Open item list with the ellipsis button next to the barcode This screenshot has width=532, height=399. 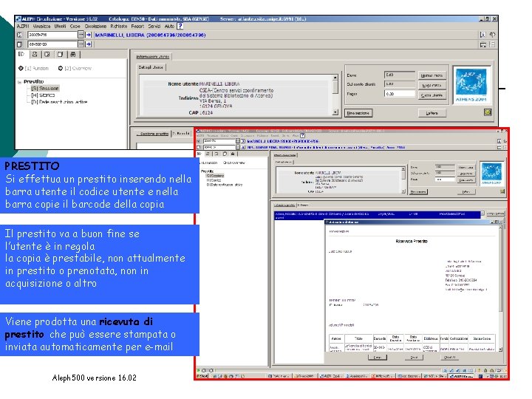81,44
